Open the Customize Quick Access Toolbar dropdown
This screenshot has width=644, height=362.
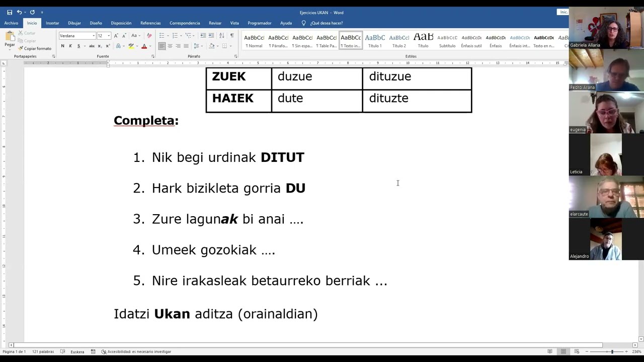[x=42, y=12]
